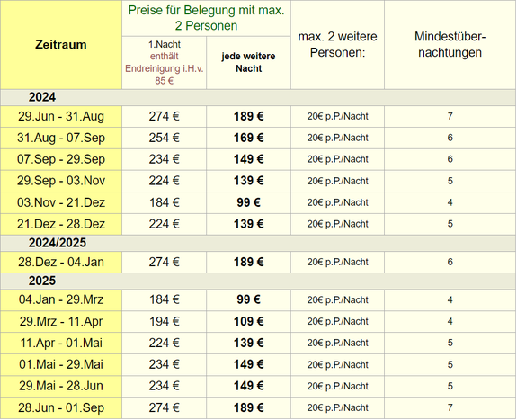The image size is (517, 420).
Task: Select the period "28.Dez - 04.Jan"
Action: coord(61,262)
